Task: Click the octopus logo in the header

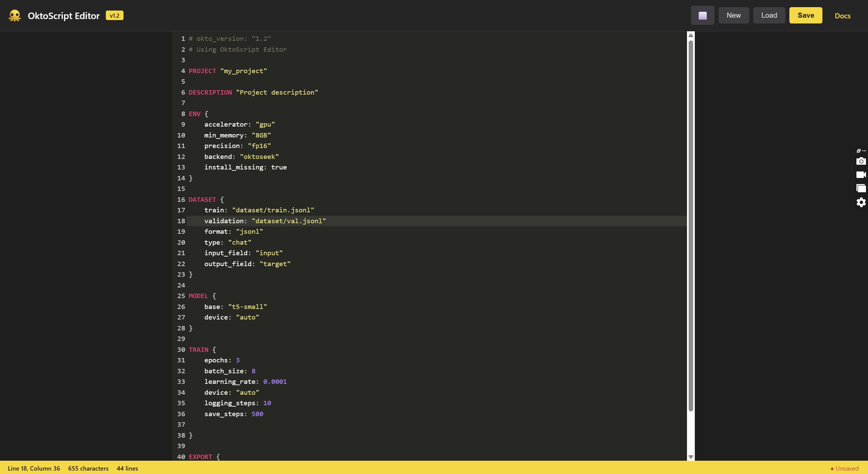Action: 14,15
